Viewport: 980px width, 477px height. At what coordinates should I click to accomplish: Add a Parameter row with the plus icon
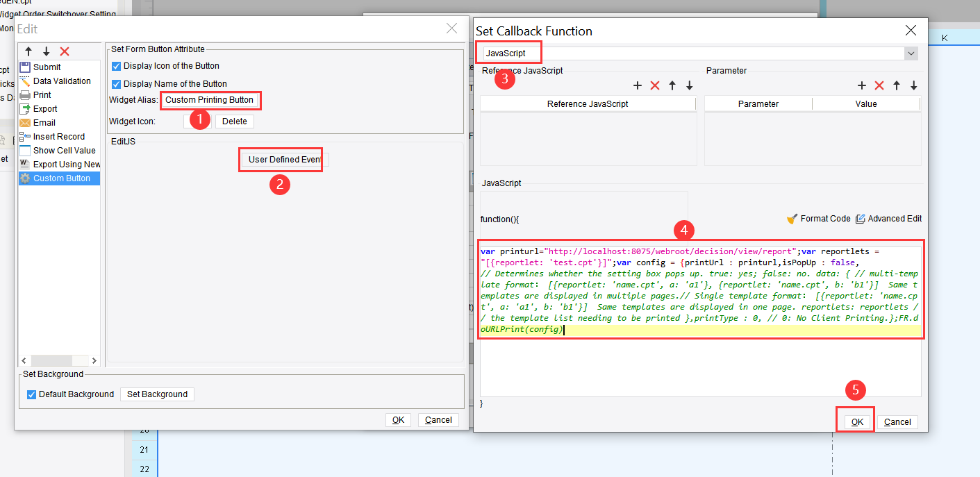click(x=861, y=85)
